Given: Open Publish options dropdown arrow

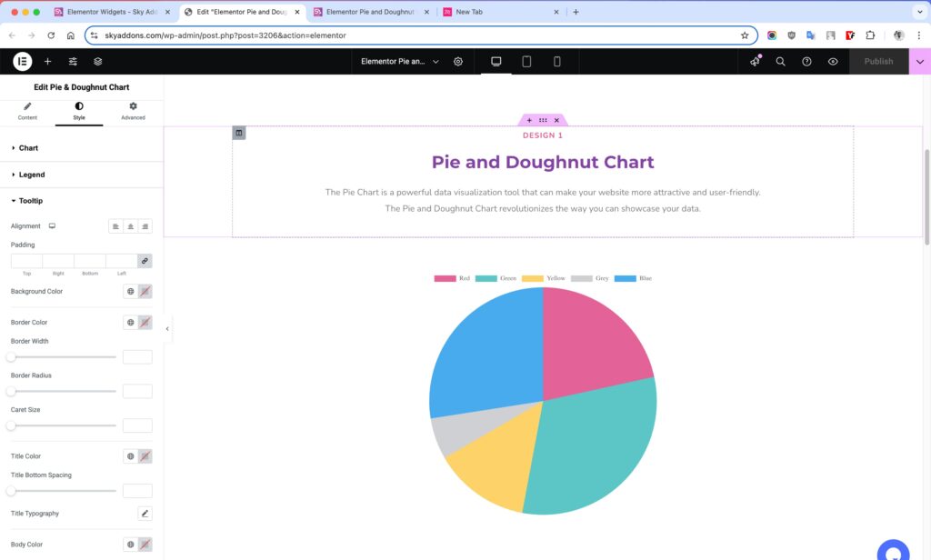Looking at the screenshot, I should 920,61.
